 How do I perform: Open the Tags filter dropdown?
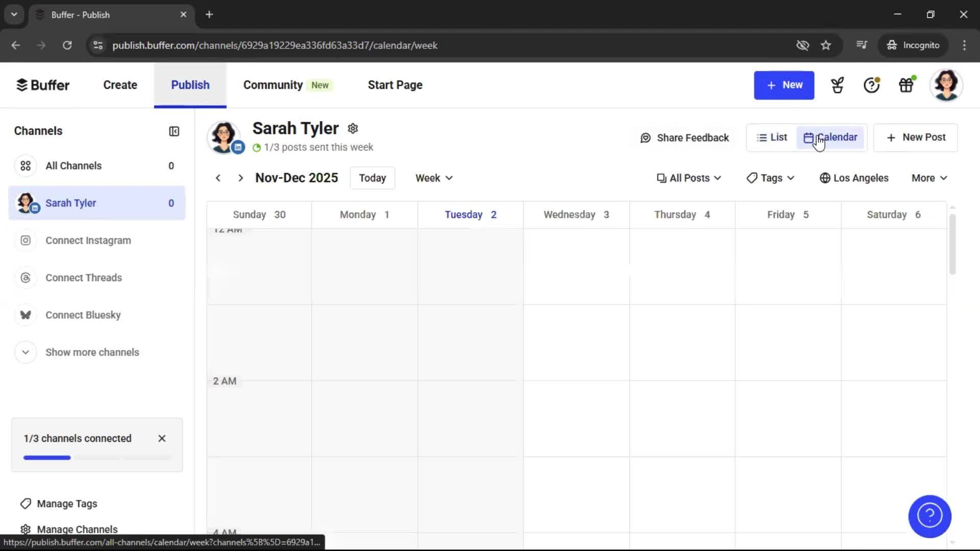click(770, 178)
